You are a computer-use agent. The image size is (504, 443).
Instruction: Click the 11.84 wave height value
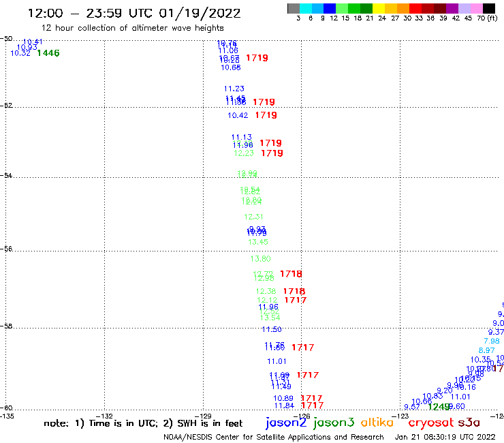[284, 406]
